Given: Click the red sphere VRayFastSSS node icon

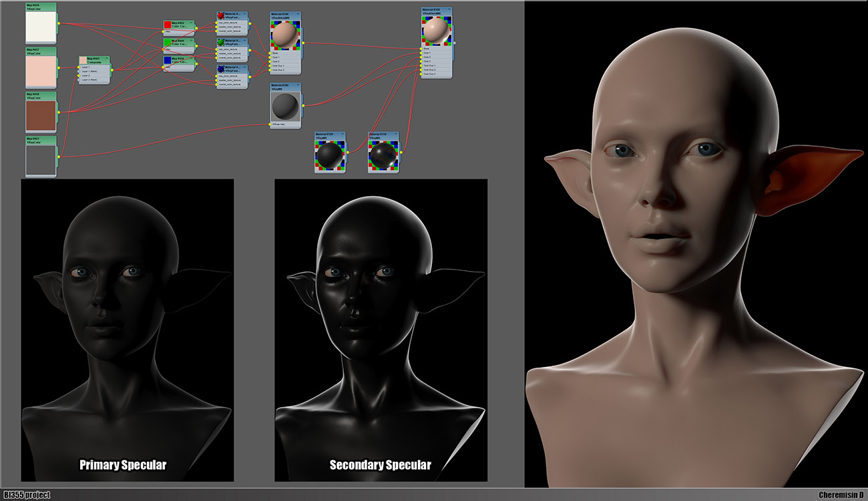Looking at the screenshot, I should 220,15.
